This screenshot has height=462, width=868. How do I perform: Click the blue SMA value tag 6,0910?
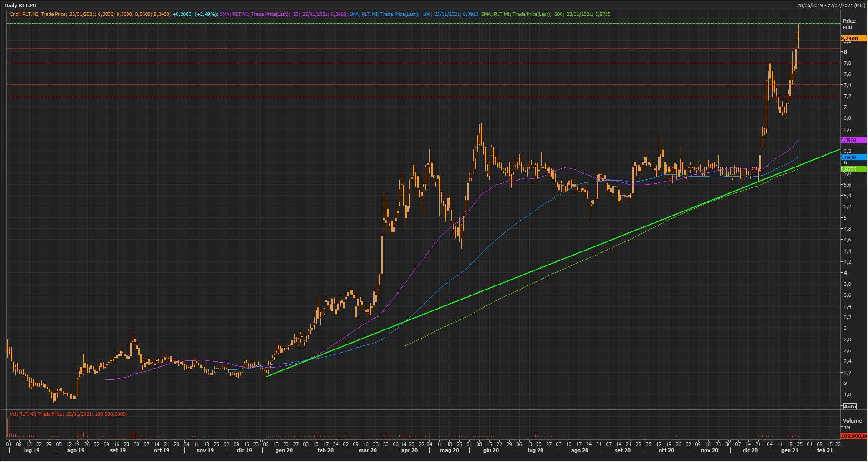point(853,157)
